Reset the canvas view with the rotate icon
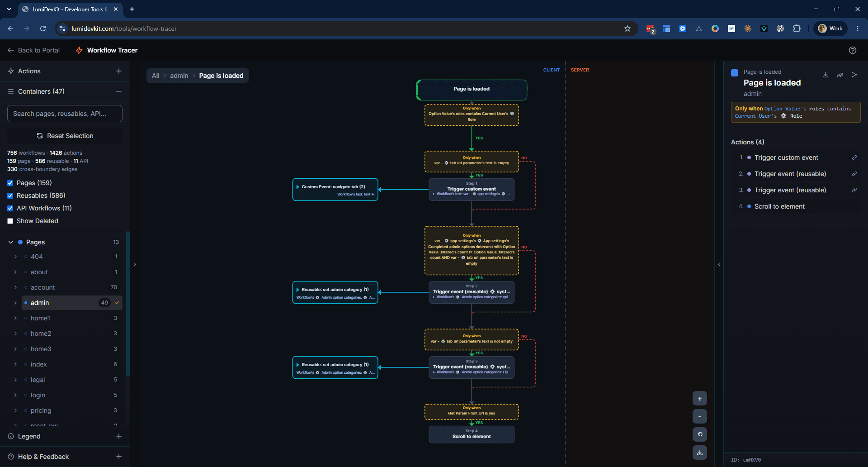The height and width of the screenshot is (467, 868). (700, 434)
